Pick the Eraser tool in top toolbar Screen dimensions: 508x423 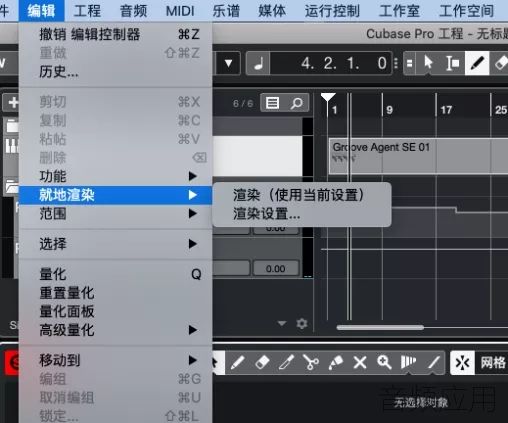tap(500, 63)
